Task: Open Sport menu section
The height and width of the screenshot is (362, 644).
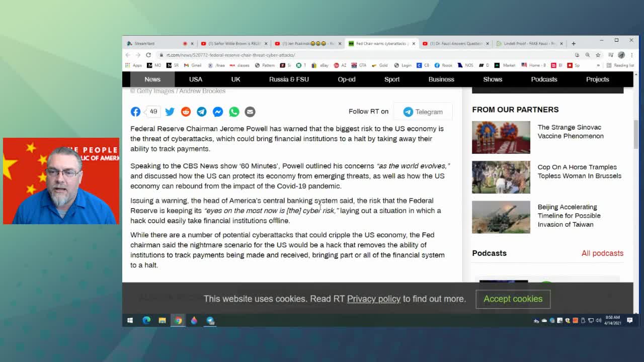Action: coord(392,79)
